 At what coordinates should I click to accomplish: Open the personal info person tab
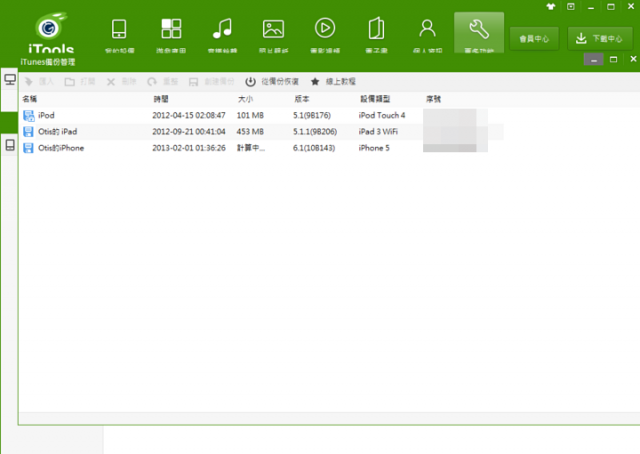[427, 34]
